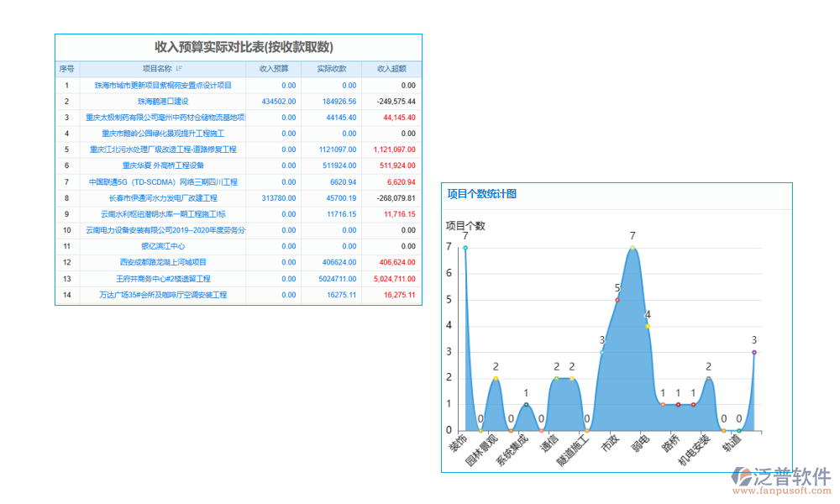Click the 收入预算 column header

click(x=274, y=69)
